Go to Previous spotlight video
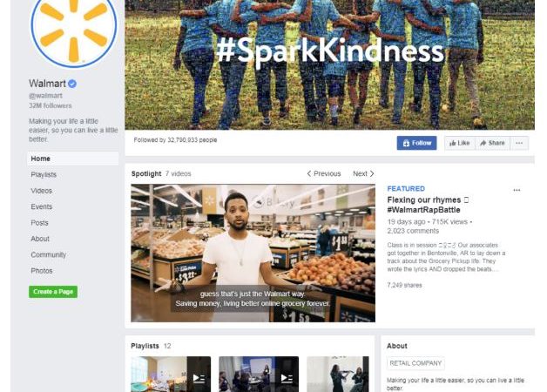This screenshot has height=392, width=547. point(324,173)
